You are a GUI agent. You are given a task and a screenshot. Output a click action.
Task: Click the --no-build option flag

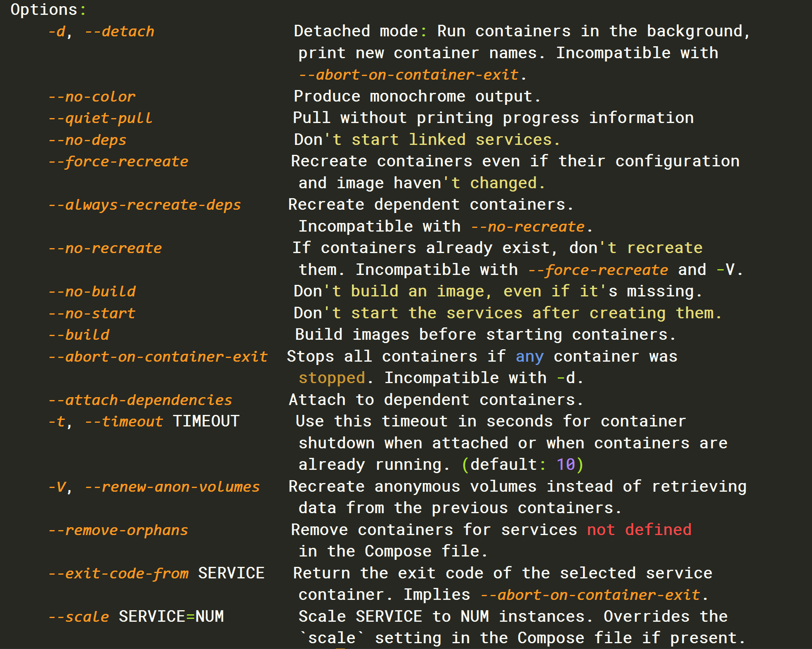click(92, 291)
